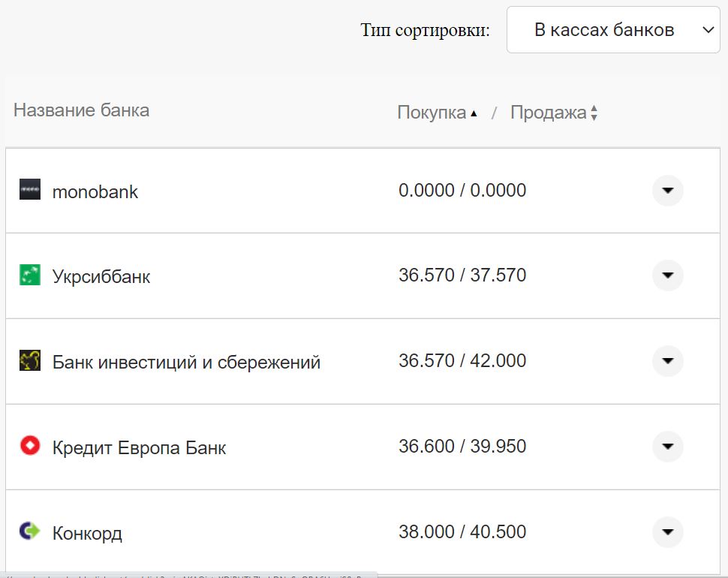
Task: Click the Укрсиббанк green logo
Action: tap(29, 275)
